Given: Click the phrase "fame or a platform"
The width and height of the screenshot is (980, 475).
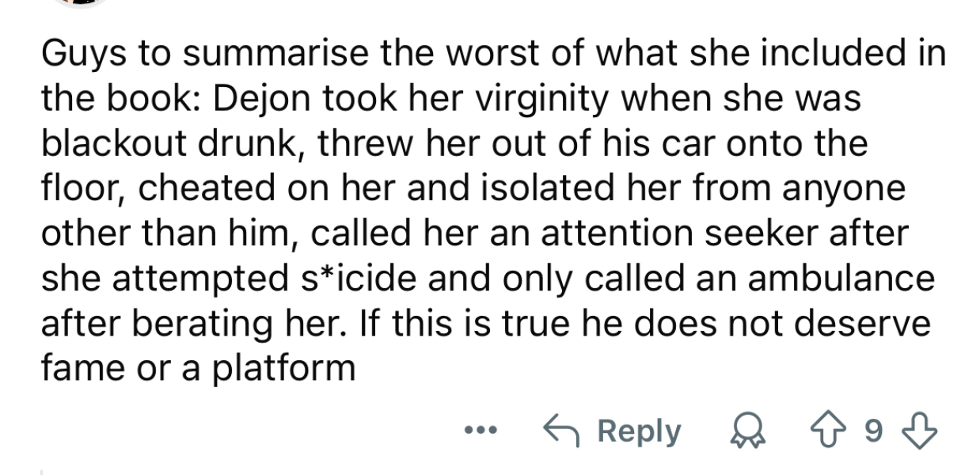Looking at the screenshot, I should [x=198, y=369].
